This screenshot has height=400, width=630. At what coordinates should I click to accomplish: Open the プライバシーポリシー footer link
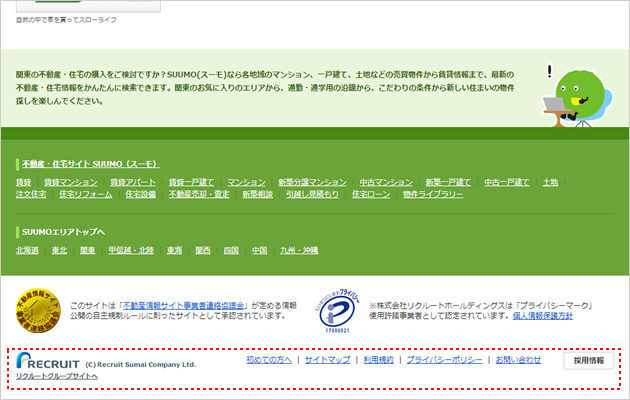click(444, 360)
